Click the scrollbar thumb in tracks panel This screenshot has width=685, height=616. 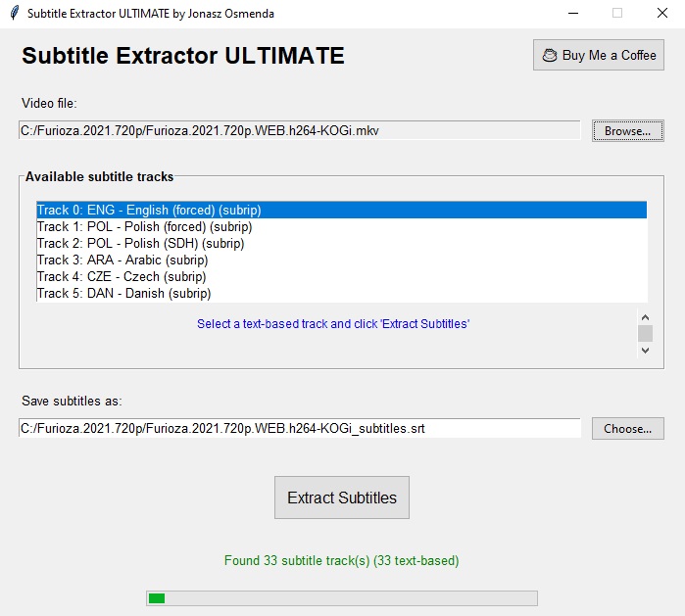tap(645, 334)
